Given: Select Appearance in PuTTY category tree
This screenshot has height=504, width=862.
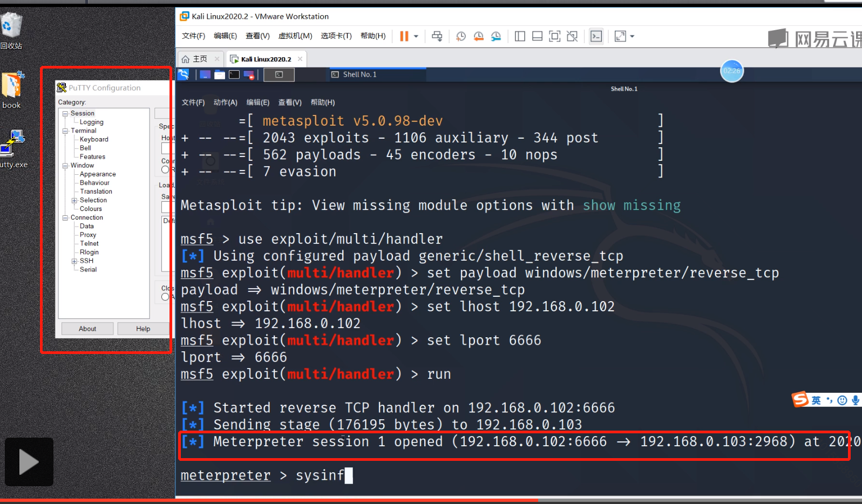Looking at the screenshot, I should coord(98,174).
